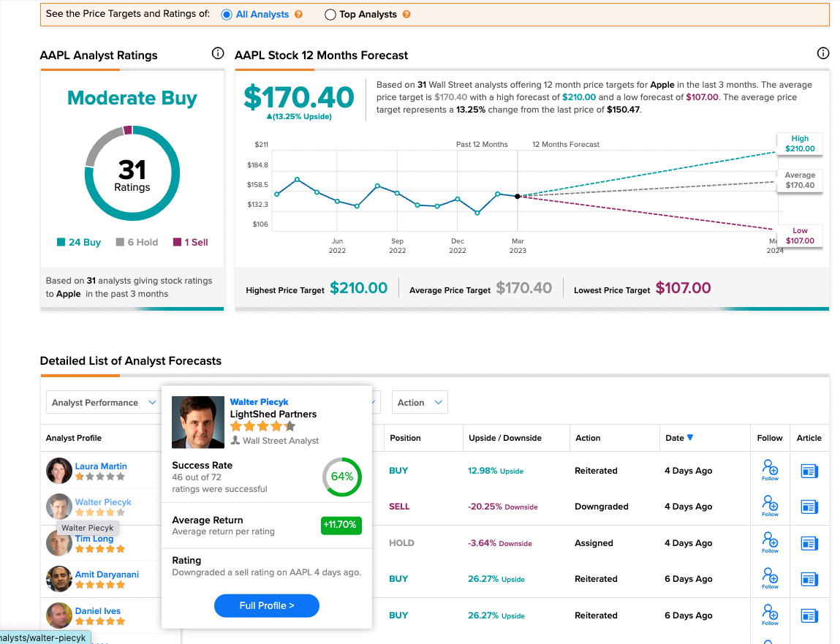Click Amit Daryanani's profile photo
Viewport: 840px width, 644px height.
pos(59,579)
